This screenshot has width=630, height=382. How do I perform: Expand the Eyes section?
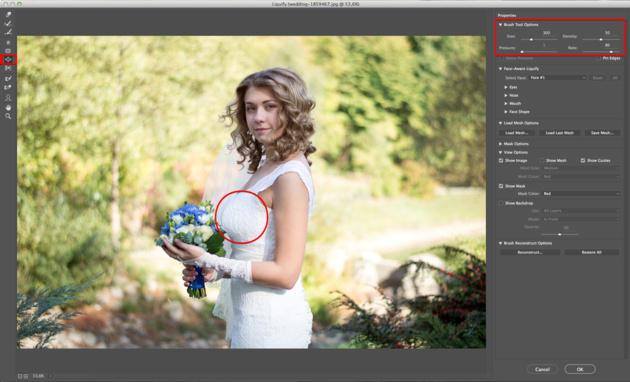click(x=506, y=87)
